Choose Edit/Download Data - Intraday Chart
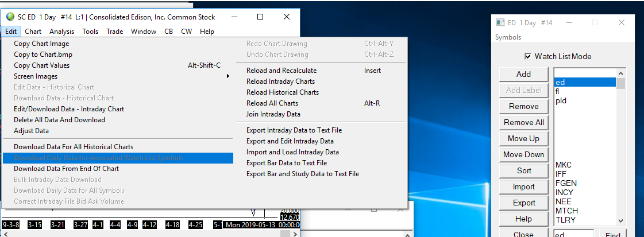The width and height of the screenshot is (644, 237). [118, 109]
